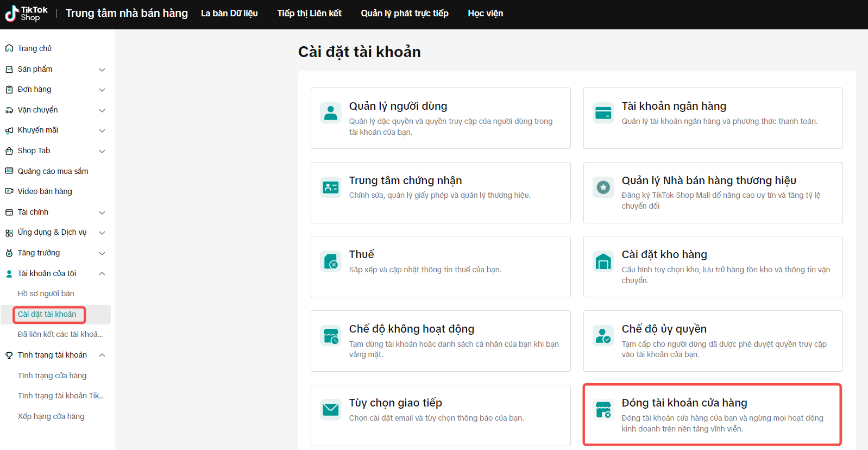Open the Trung tâm chứng nhận card title

pos(405,180)
